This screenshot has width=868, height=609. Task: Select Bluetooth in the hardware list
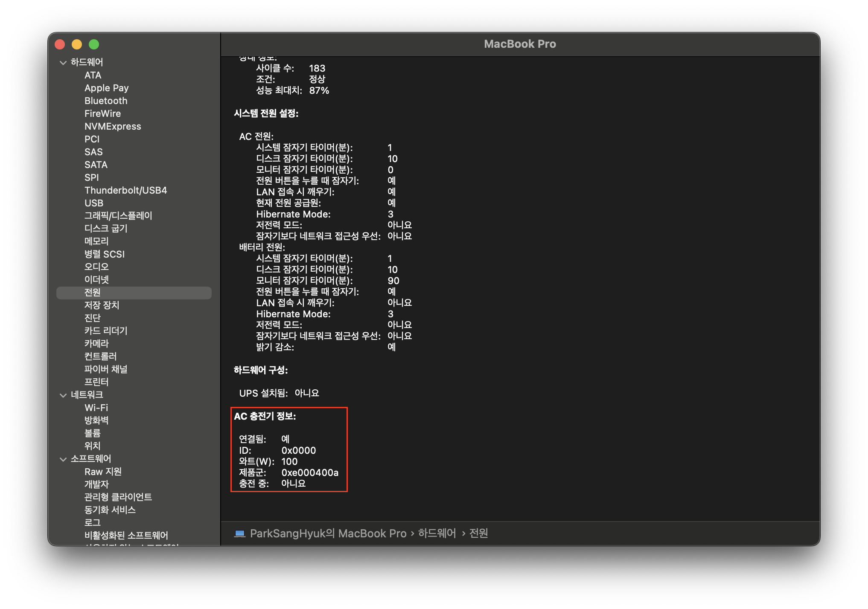(x=106, y=101)
